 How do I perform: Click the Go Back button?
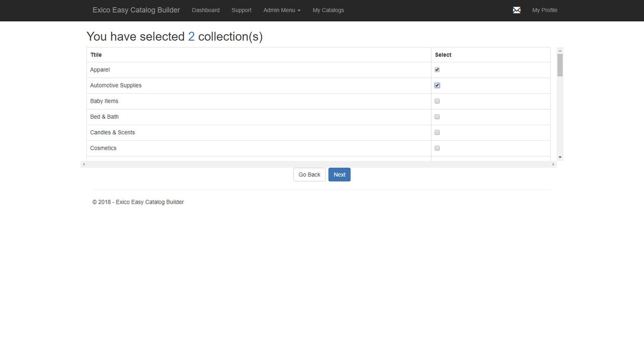(x=309, y=174)
